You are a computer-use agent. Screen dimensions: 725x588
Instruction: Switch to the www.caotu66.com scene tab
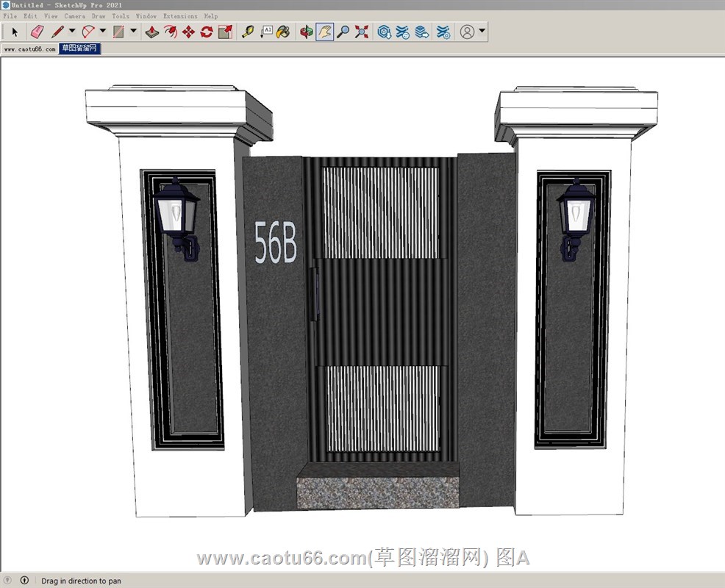point(29,49)
